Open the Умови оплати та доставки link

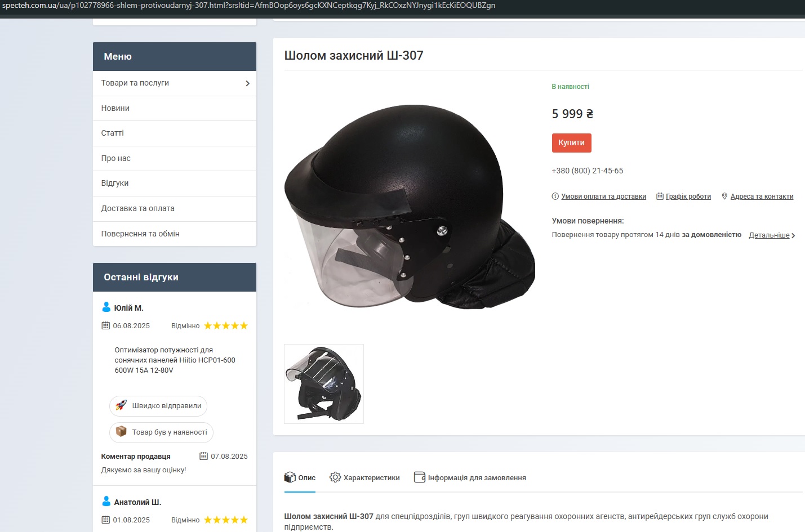pyautogui.click(x=604, y=196)
